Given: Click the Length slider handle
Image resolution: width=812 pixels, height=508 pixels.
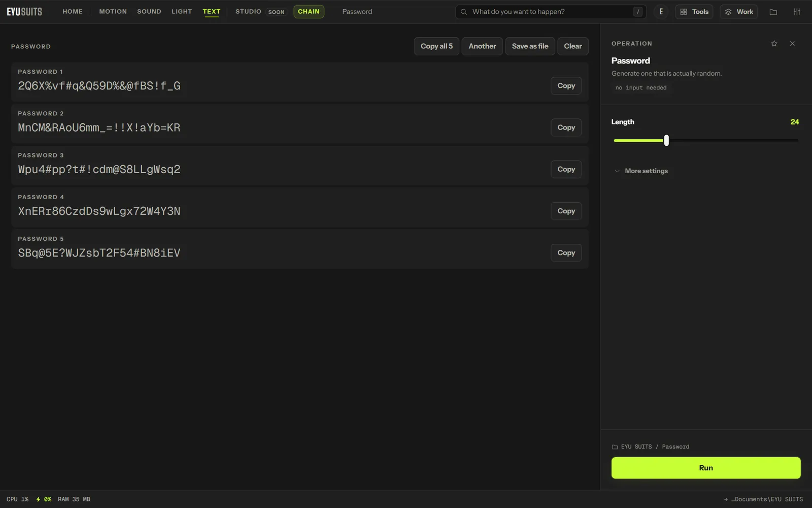Looking at the screenshot, I should tap(666, 140).
